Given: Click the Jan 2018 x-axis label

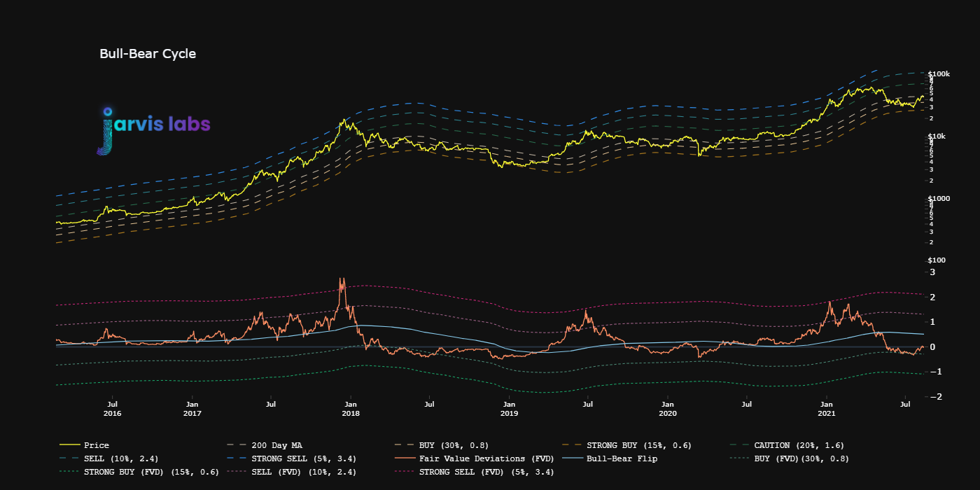Looking at the screenshot, I should (x=351, y=409).
